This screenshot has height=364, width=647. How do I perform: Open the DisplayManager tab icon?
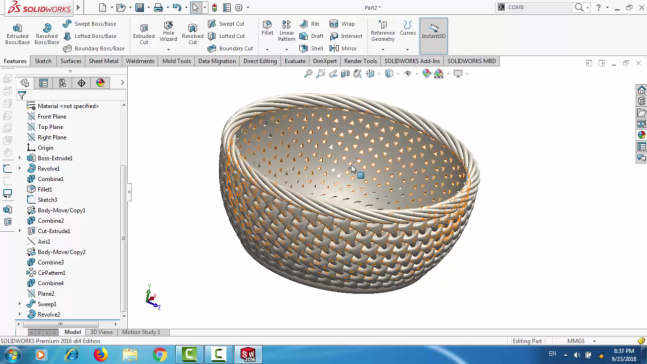[x=100, y=83]
